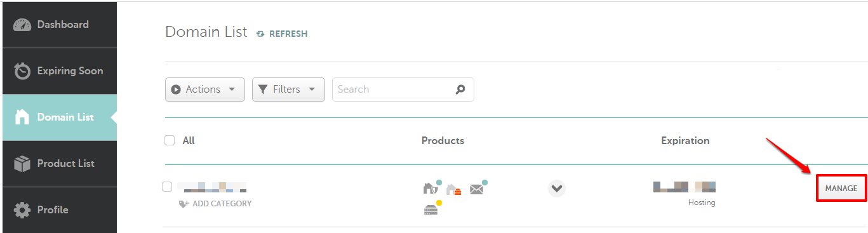Click the Domain List house icon
Screen dimensions: 868x233
22,117
